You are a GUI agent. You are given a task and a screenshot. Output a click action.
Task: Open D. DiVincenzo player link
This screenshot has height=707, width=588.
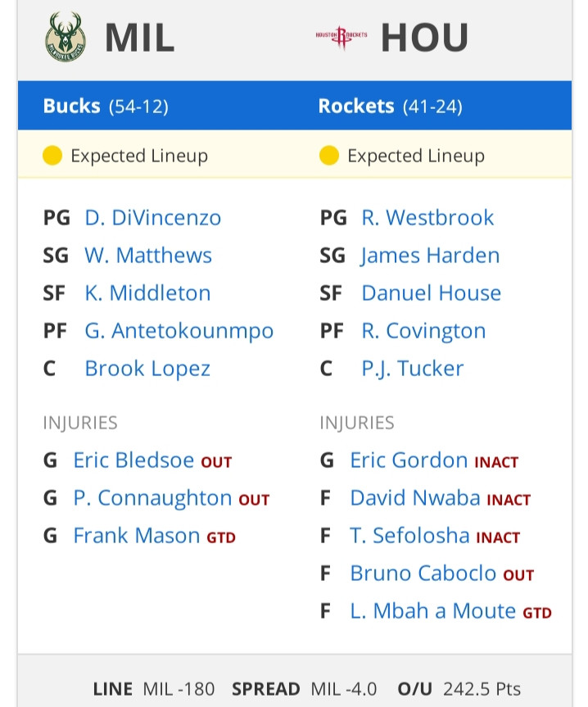(x=153, y=218)
